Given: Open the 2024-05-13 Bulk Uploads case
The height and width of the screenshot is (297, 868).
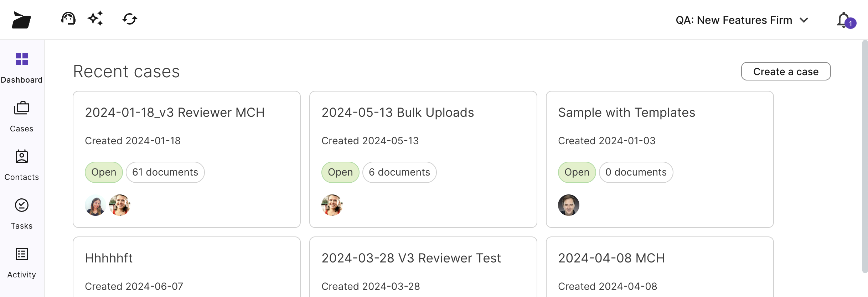Looking at the screenshot, I should [398, 113].
